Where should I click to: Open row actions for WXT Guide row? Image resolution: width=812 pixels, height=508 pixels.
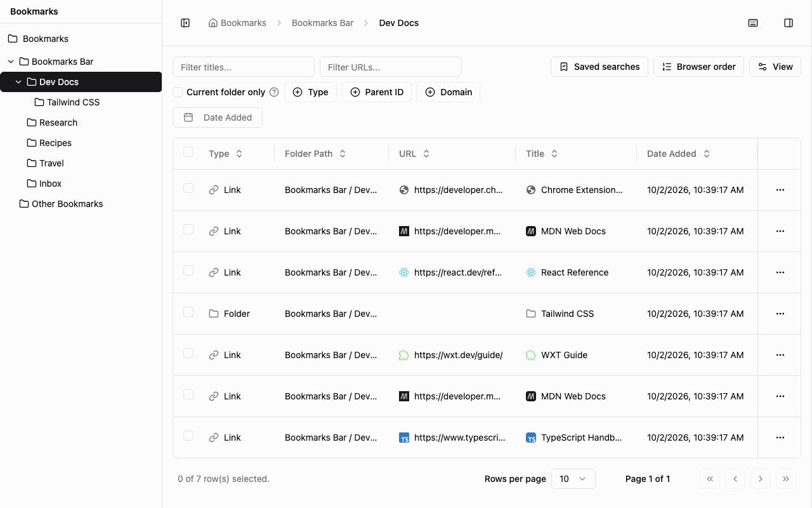tap(780, 355)
